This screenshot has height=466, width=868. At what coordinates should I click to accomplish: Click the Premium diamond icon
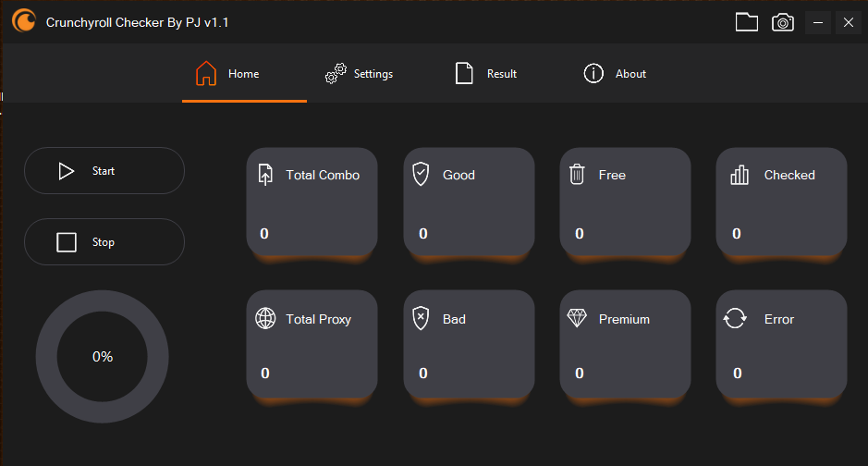[577, 318]
